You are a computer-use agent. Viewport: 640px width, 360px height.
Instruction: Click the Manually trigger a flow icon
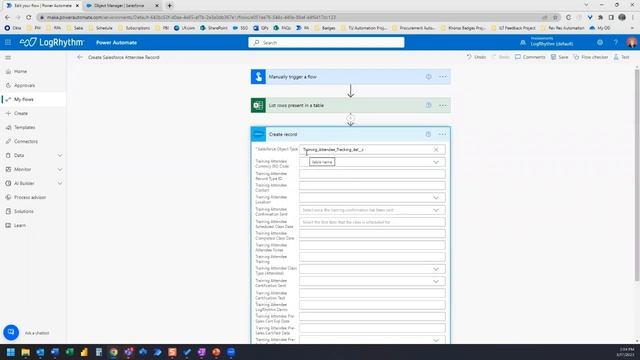[258, 77]
